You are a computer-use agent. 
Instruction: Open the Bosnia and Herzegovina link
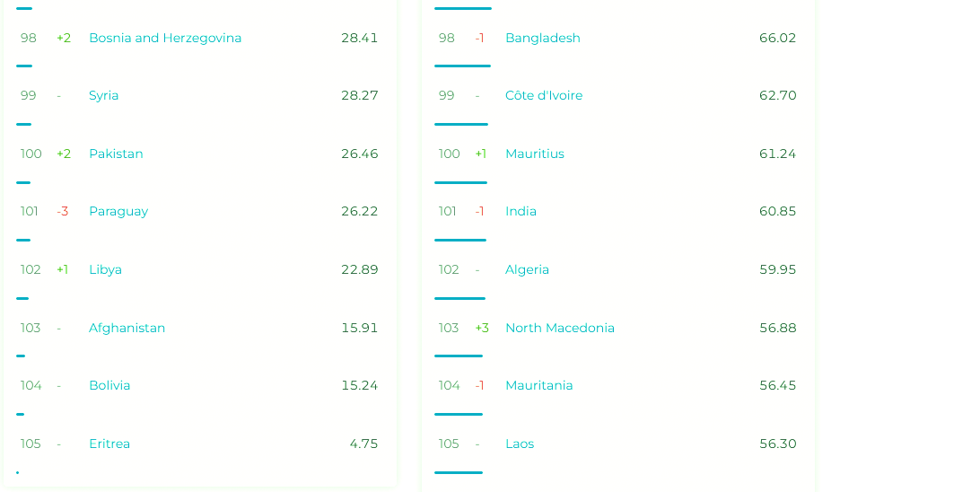165,38
